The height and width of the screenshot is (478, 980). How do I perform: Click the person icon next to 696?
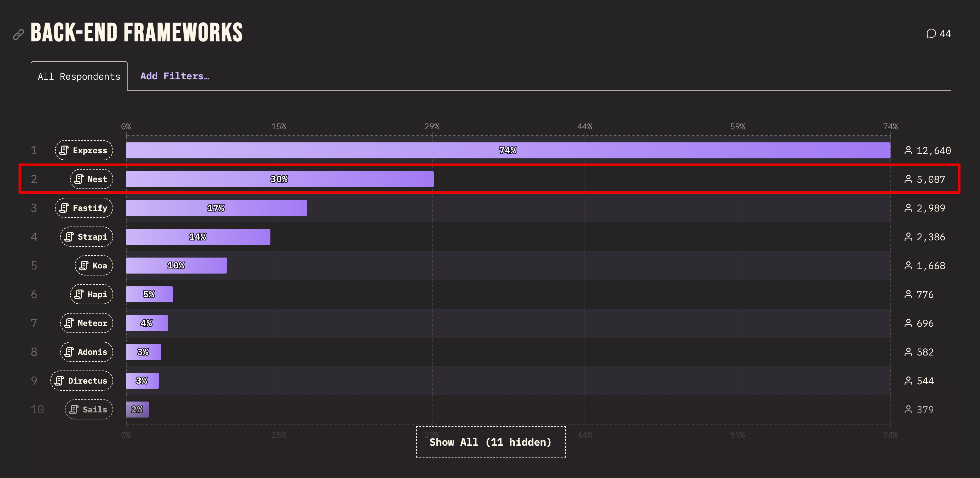pyautogui.click(x=908, y=323)
